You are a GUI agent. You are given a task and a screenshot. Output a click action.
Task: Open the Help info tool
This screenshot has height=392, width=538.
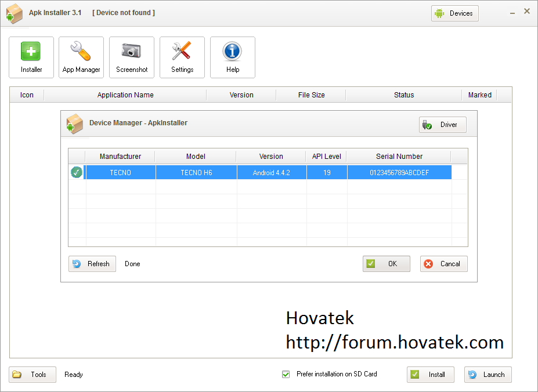pyautogui.click(x=232, y=57)
